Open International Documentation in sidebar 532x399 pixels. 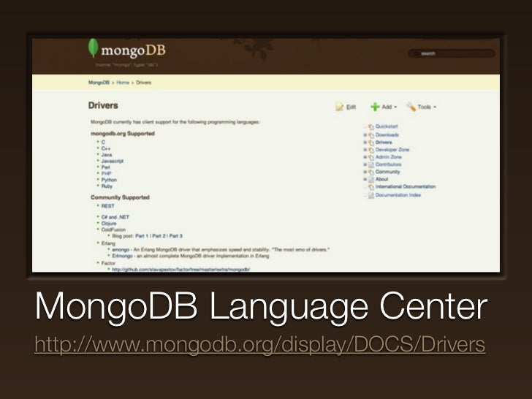point(406,186)
